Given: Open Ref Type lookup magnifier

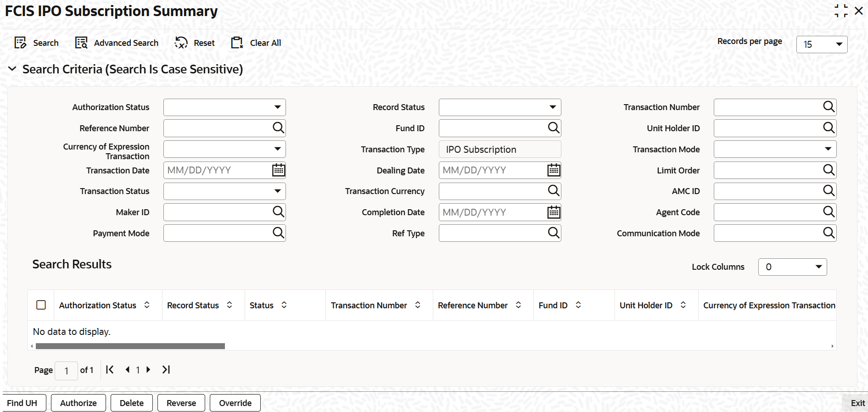Looking at the screenshot, I should click(x=554, y=233).
